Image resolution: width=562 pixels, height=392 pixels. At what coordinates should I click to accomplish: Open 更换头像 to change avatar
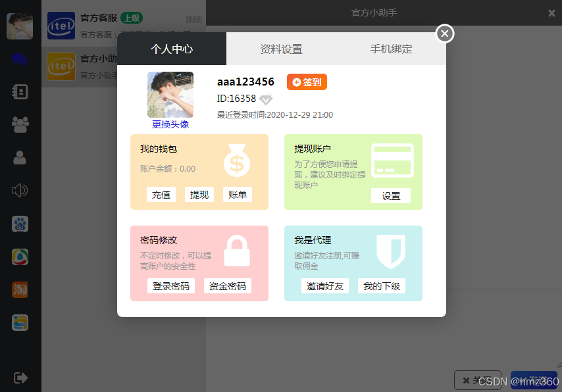click(x=170, y=124)
